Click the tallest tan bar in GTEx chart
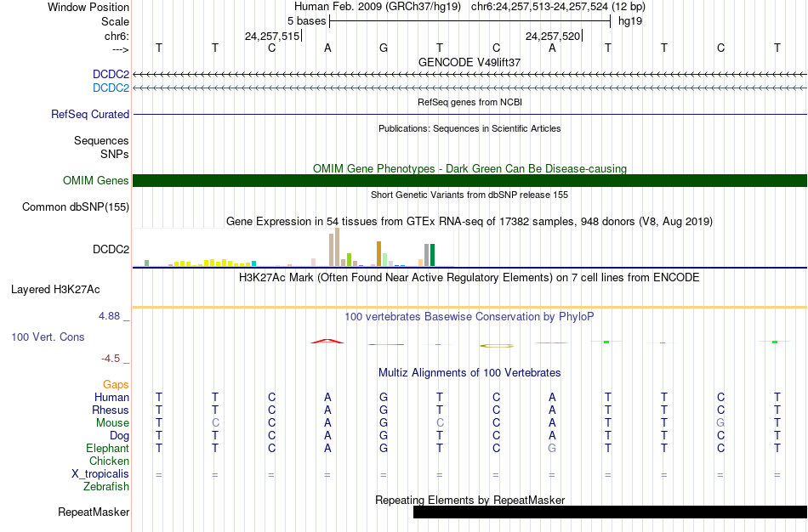This screenshot has height=532, width=808. 338,246
